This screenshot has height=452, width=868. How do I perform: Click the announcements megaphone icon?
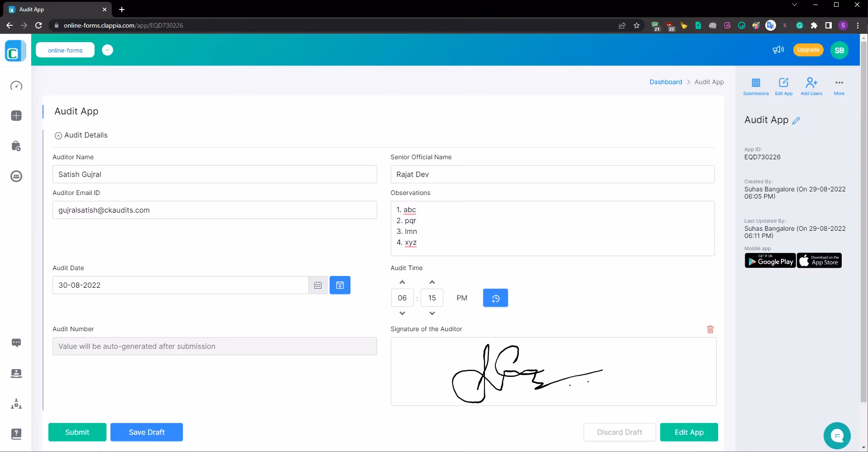(x=778, y=50)
